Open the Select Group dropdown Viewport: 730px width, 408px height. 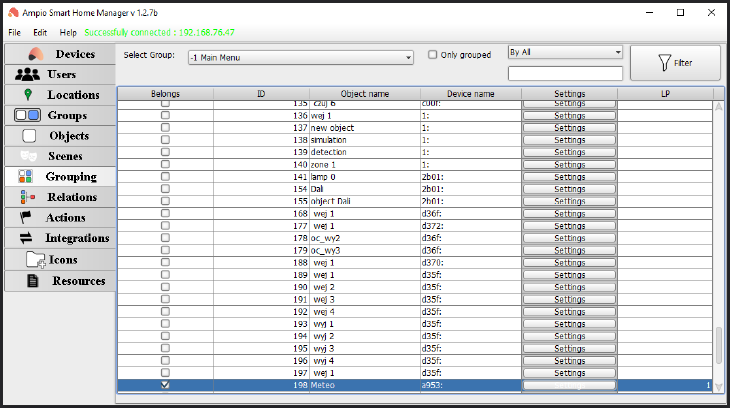pyautogui.click(x=301, y=58)
